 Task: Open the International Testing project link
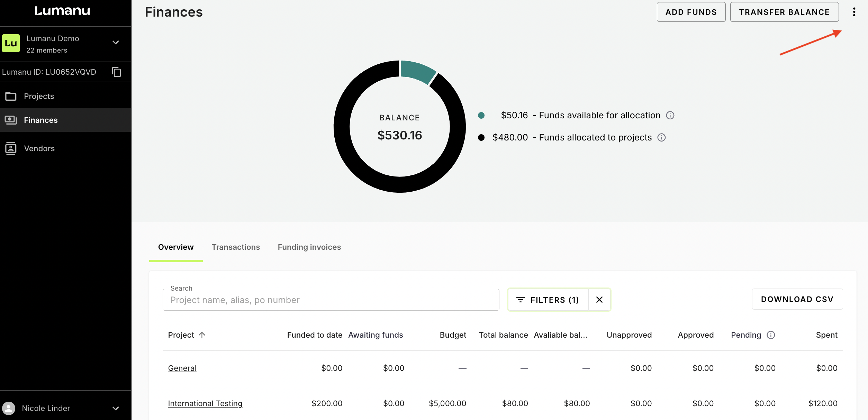205,403
